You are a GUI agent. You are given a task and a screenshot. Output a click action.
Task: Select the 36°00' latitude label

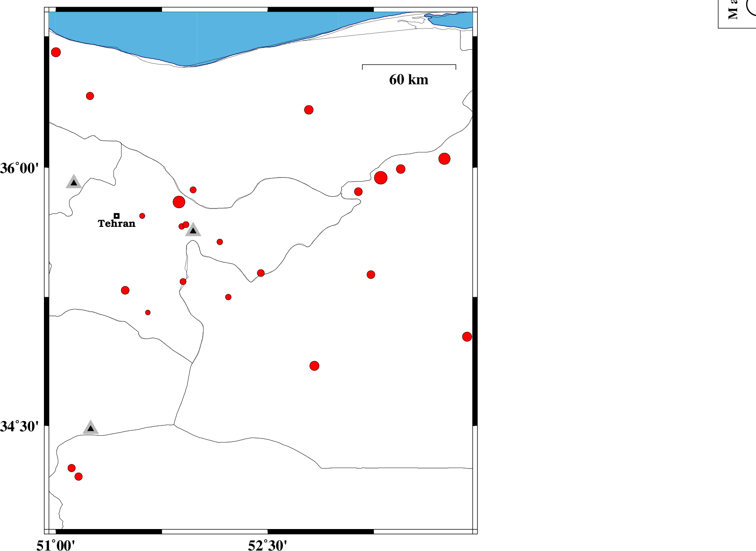[x=20, y=169]
